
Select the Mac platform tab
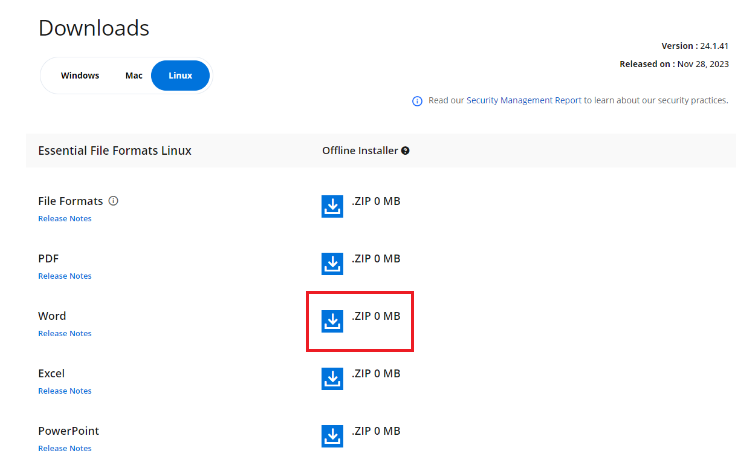coord(134,76)
